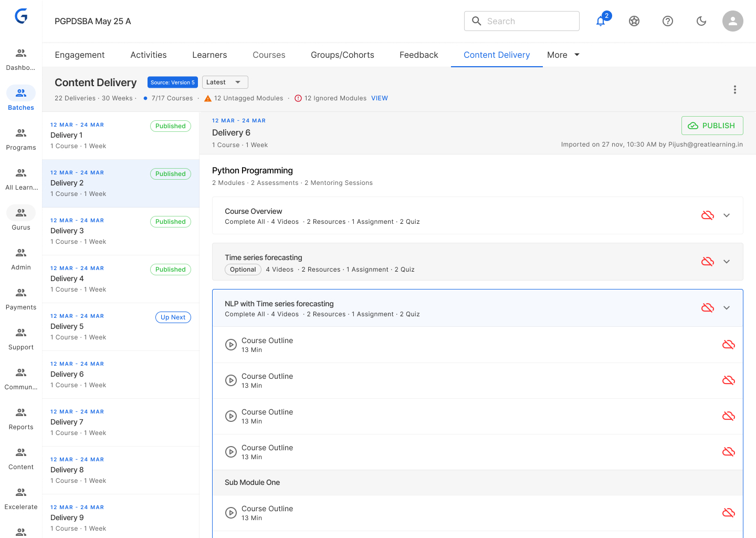Open Admin in the sidebar
Screen dimensions: 756x538
21,259
